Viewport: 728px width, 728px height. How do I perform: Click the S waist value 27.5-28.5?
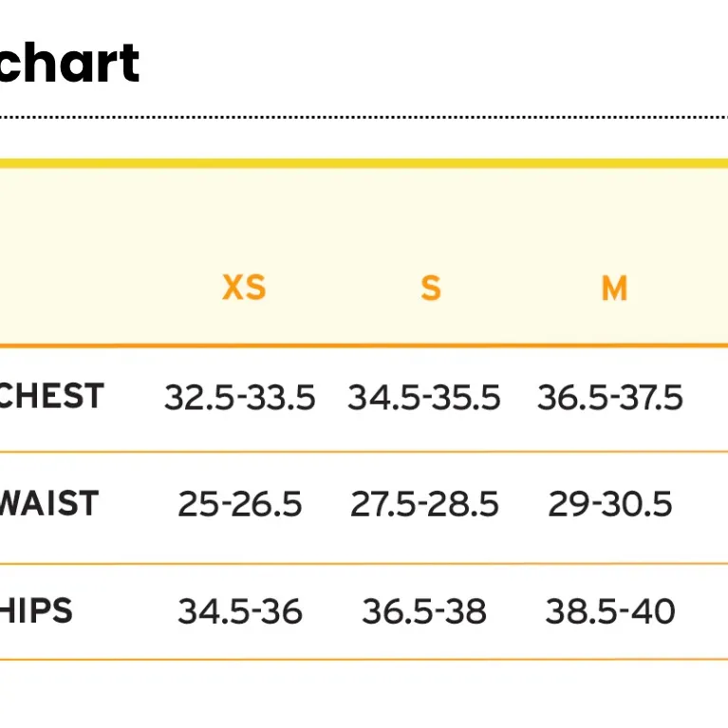pos(423,504)
